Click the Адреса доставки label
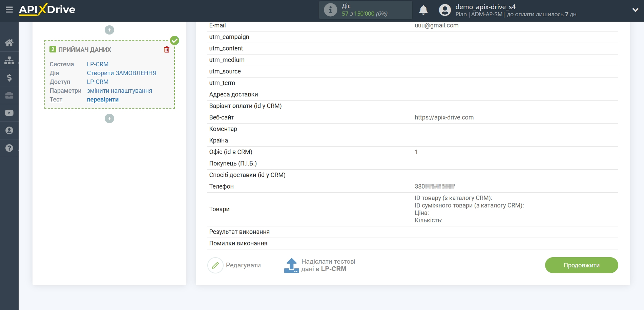The width and height of the screenshot is (644, 310). click(x=233, y=94)
